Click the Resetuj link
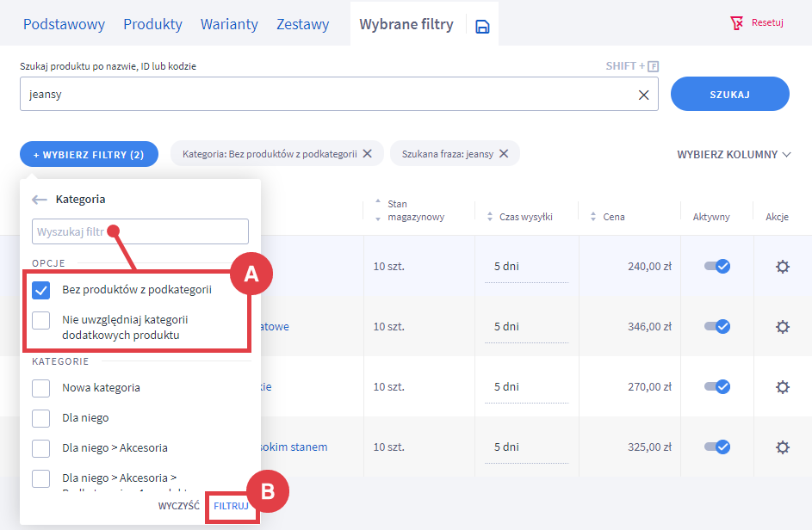The height and width of the screenshot is (530, 812). pyautogui.click(x=767, y=22)
